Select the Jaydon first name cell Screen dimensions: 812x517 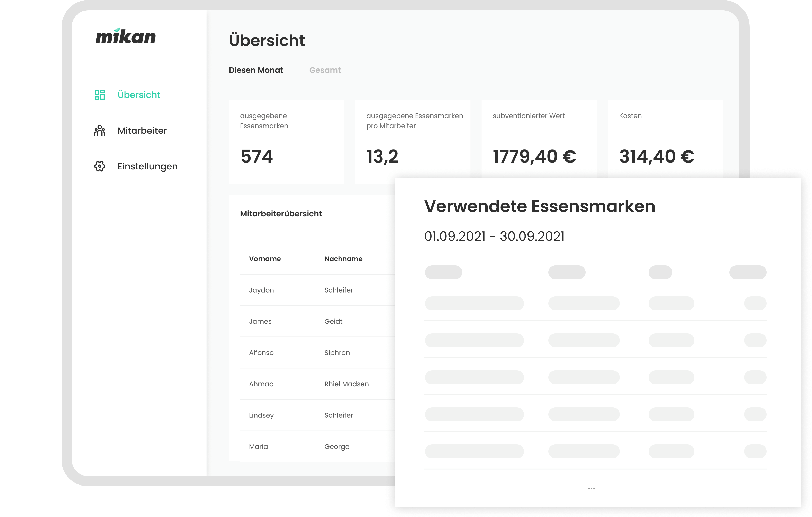click(x=261, y=290)
